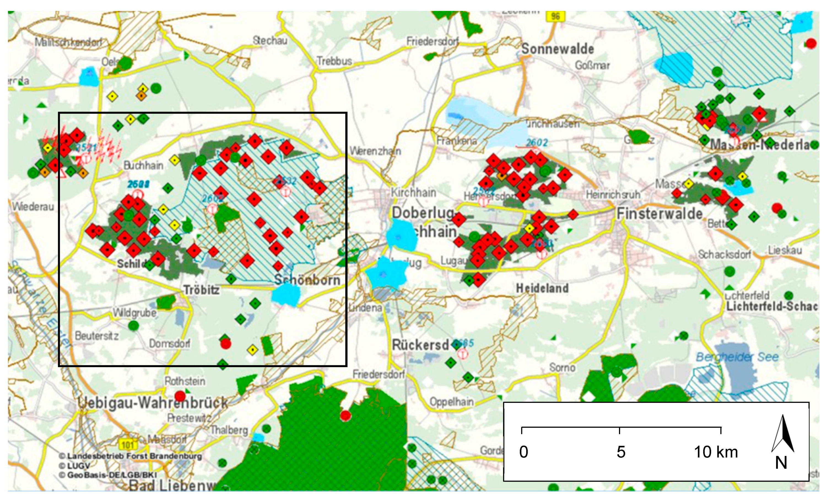The image size is (827, 504).
Task: Click the Uebigau-Wahrenbrück label
Action: click(153, 403)
